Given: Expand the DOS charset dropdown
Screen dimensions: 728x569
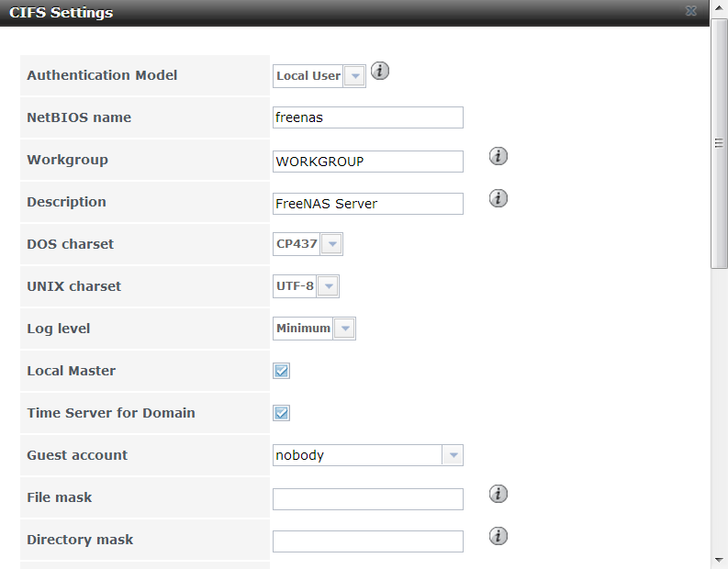Looking at the screenshot, I should (331, 245).
